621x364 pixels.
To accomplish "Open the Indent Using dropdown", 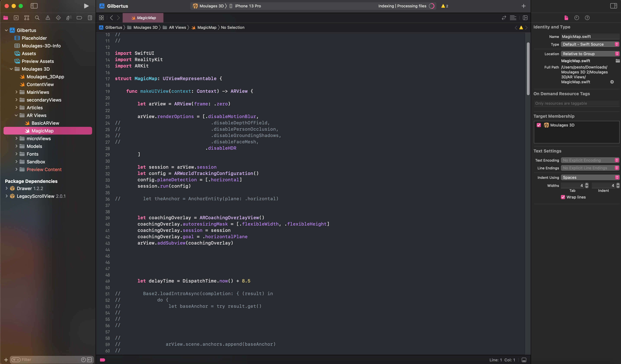I will [x=590, y=177].
